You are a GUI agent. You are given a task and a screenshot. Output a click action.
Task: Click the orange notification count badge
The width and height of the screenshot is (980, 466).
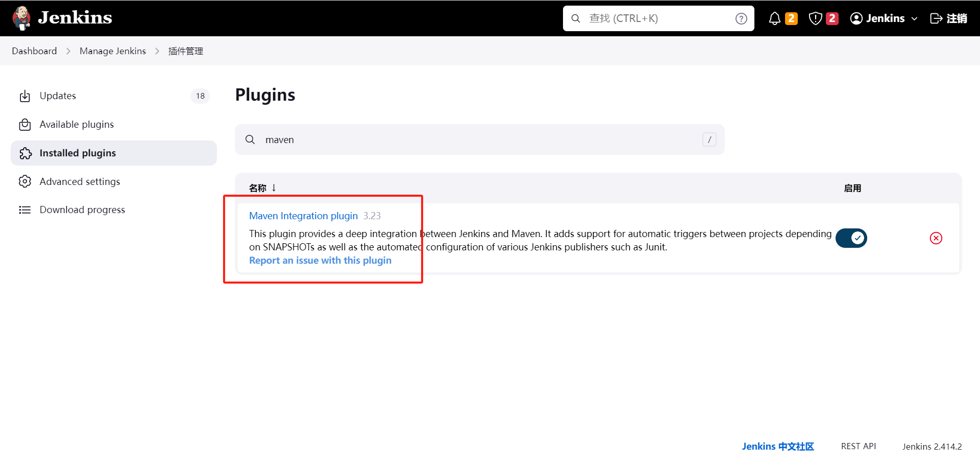[x=791, y=18]
